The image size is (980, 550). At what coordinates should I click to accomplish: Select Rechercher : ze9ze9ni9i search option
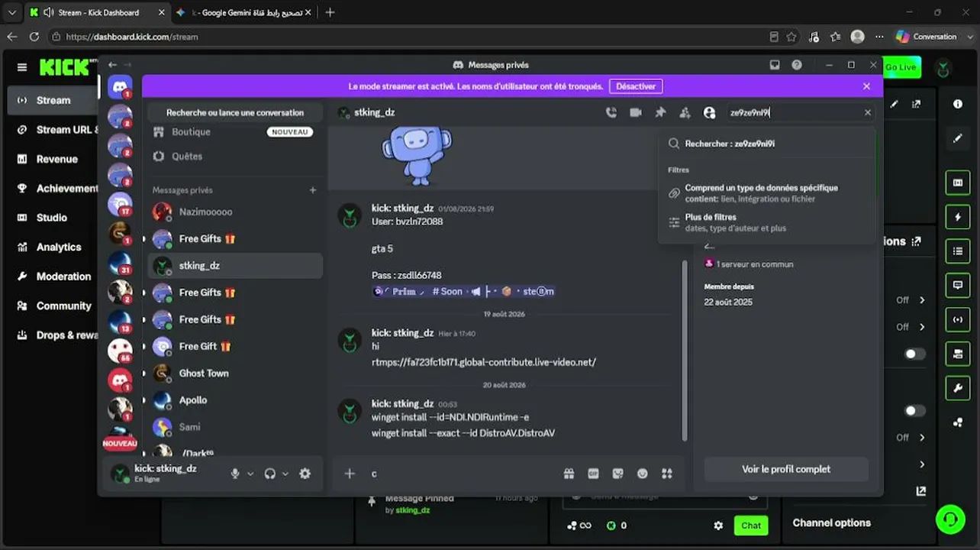767,144
